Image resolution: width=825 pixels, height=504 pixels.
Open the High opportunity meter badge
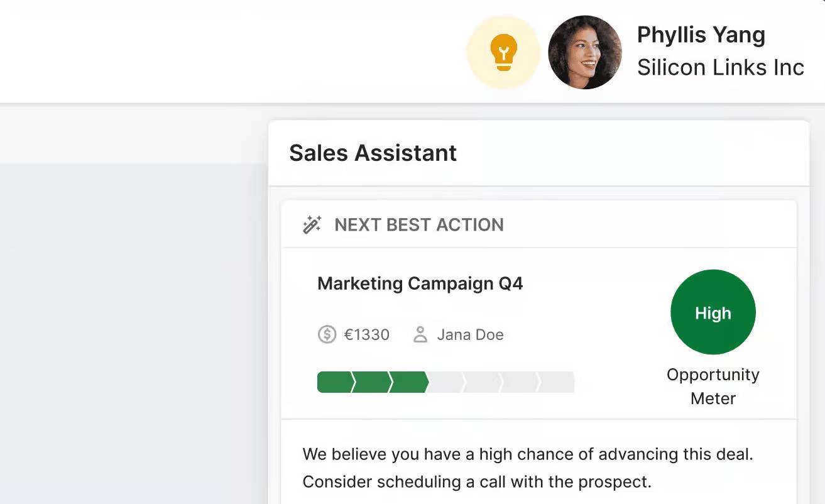pyautogui.click(x=713, y=312)
